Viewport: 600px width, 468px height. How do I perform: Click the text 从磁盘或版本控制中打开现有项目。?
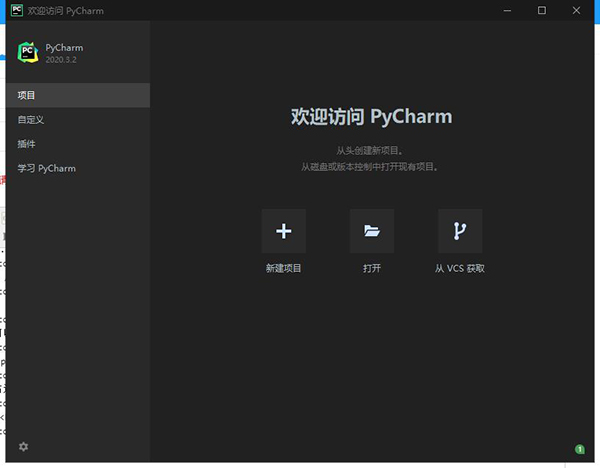(x=370, y=167)
